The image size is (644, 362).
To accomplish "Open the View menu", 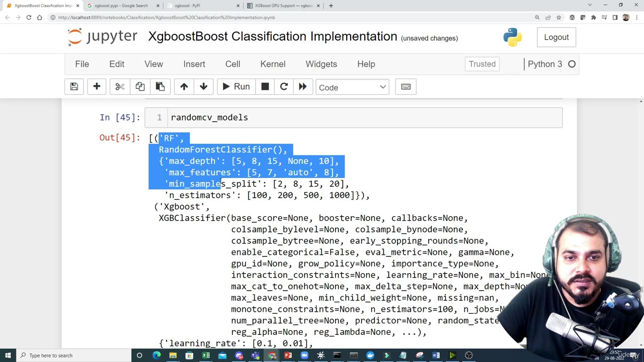I will coord(154,64).
